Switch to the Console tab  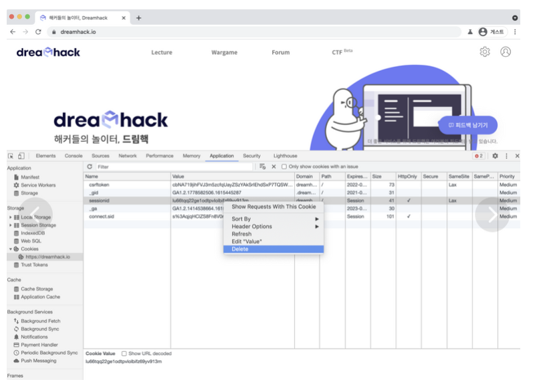click(x=74, y=156)
